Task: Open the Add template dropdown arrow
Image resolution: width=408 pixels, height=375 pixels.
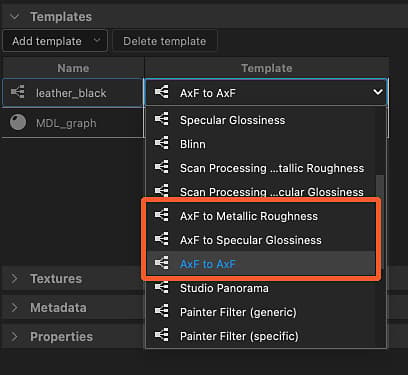Action: click(x=97, y=41)
